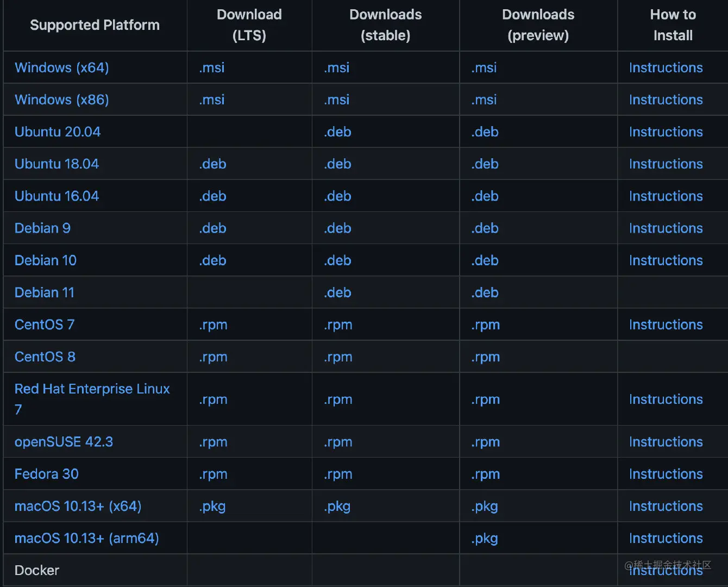Download the LTS .rpm for CentOS 7
The height and width of the screenshot is (587, 728).
(214, 325)
